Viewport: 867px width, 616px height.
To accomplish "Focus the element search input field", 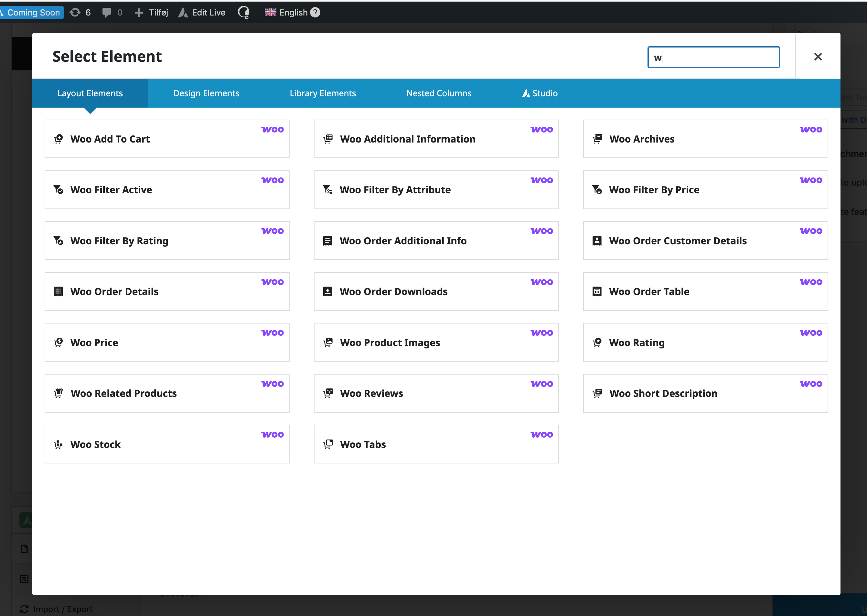I will [x=713, y=57].
